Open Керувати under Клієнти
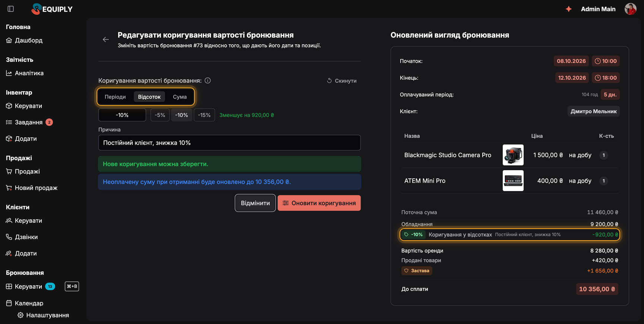644x324 pixels. tap(24, 220)
